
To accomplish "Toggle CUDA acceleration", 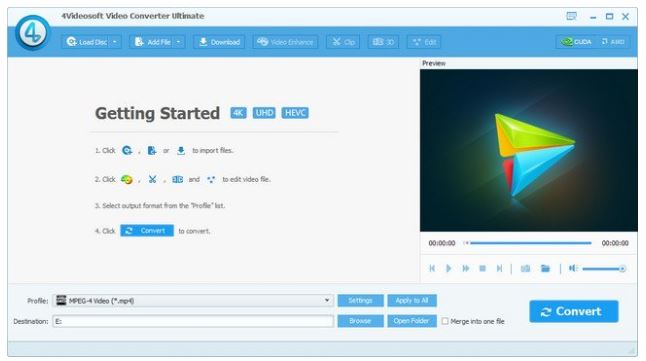I will [576, 42].
